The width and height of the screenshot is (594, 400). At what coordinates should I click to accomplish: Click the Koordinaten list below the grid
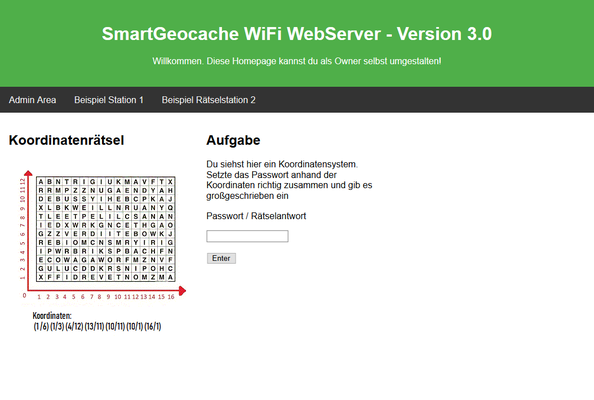pyautogui.click(x=97, y=321)
